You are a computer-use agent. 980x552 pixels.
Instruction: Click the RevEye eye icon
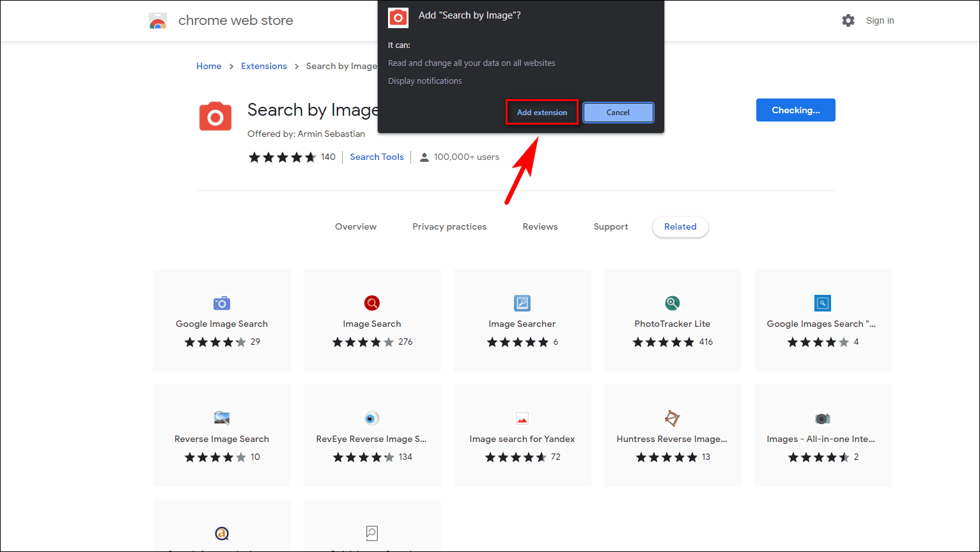(x=372, y=418)
